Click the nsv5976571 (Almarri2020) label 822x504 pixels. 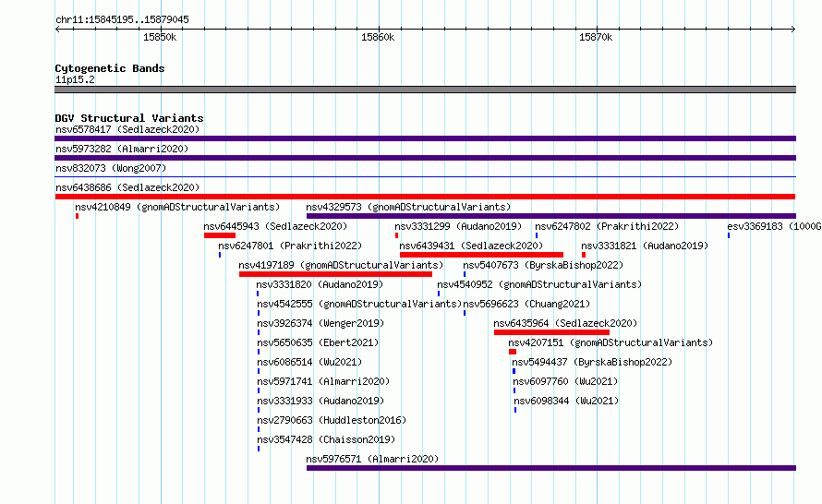click(x=372, y=459)
